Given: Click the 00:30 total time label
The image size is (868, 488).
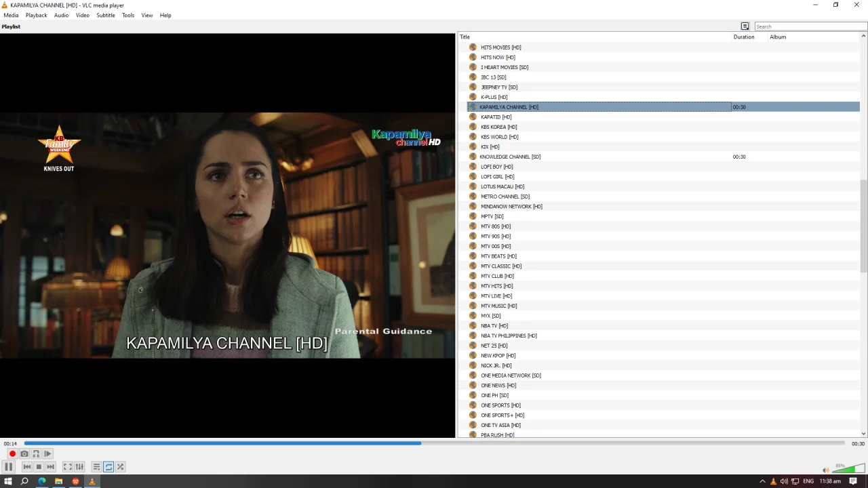Looking at the screenshot, I should [858, 443].
